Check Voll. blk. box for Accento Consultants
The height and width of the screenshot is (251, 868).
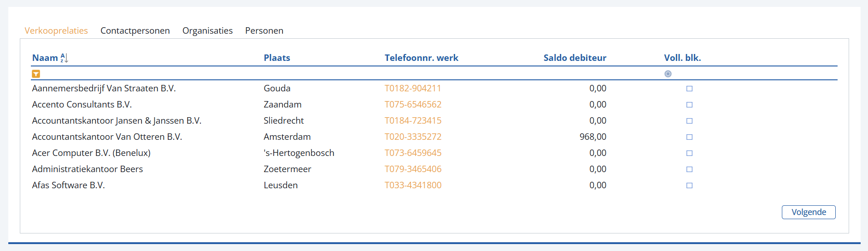tap(689, 105)
